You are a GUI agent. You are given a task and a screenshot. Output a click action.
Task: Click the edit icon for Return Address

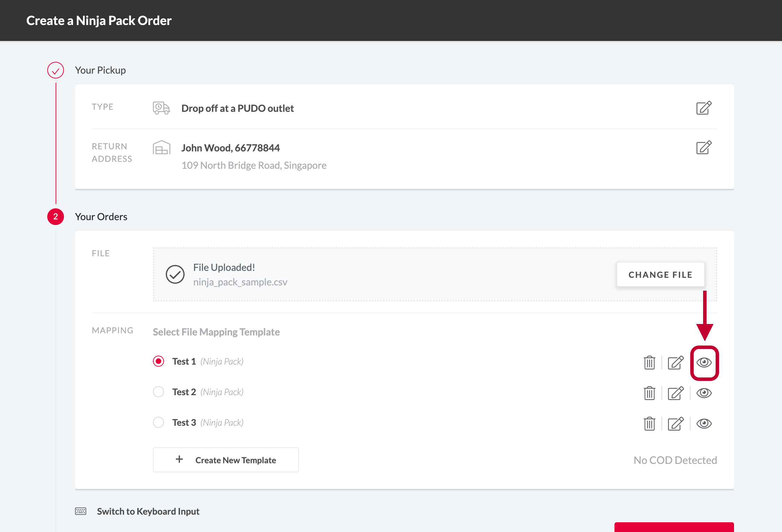pyautogui.click(x=703, y=147)
